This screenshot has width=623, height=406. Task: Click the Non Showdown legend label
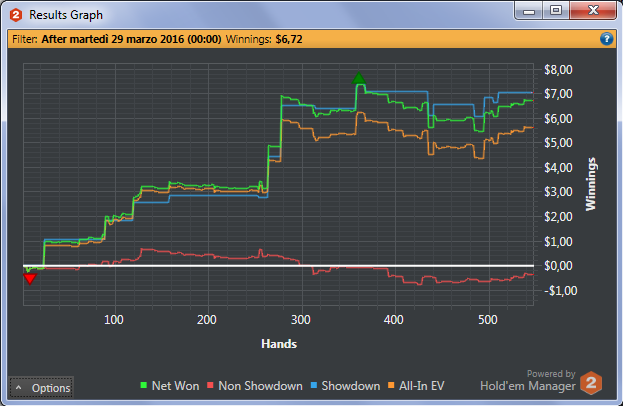[260, 386]
